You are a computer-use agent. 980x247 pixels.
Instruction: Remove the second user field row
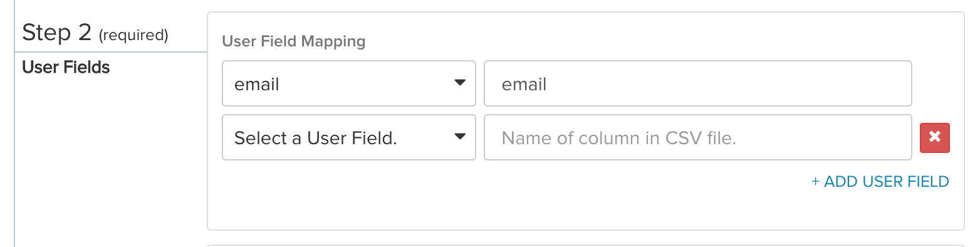tap(934, 137)
